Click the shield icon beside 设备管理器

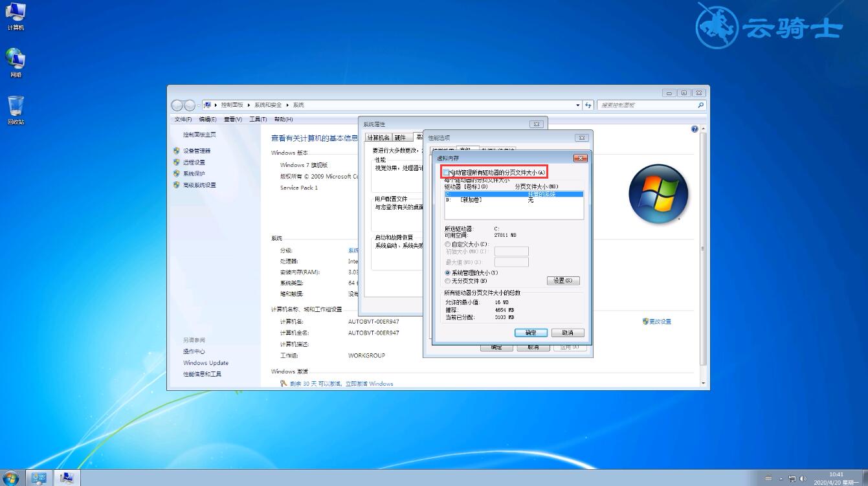click(177, 150)
